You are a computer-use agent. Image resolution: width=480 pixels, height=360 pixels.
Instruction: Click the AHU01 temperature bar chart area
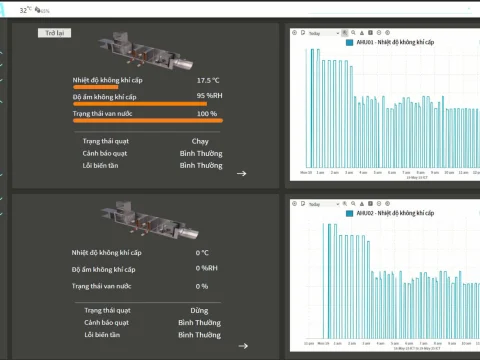tap(392, 108)
